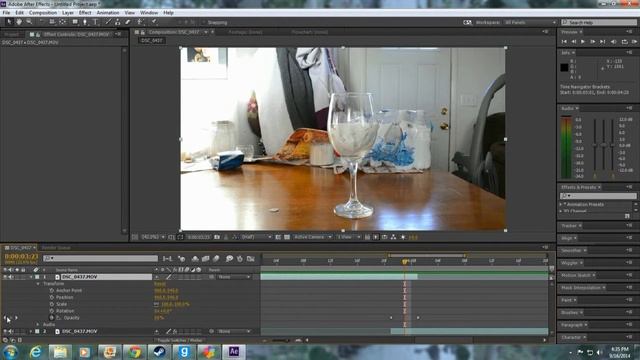Toggle Opacity stopwatch

(x=52, y=318)
